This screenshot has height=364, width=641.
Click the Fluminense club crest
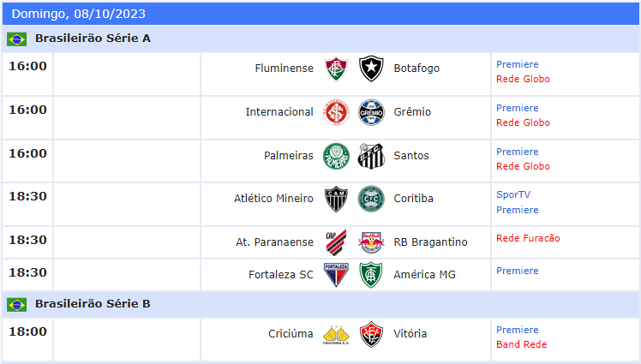click(x=336, y=69)
